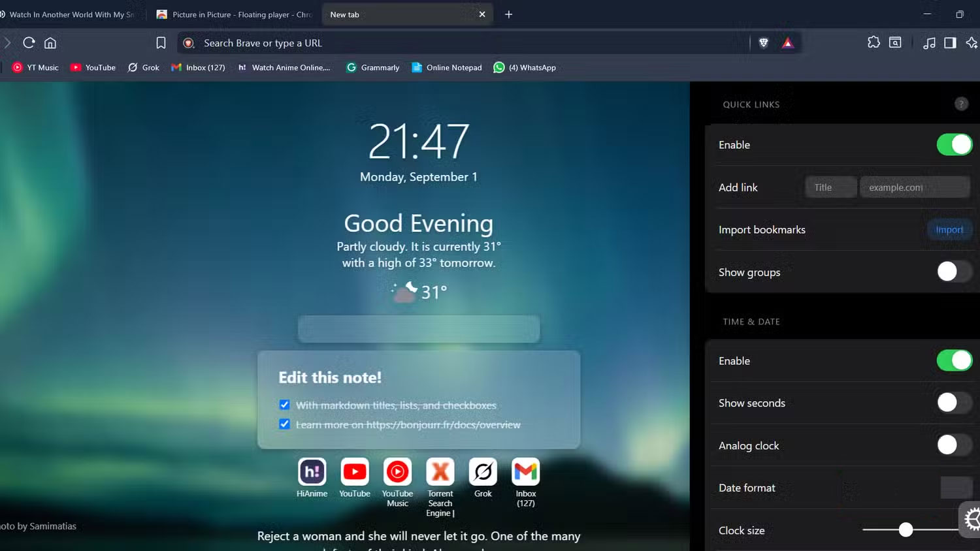Image resolution: width=980 pixels, height=551 pixels.
Task: Open the Leo AI sparkle icon
Action: click(972, 42)
